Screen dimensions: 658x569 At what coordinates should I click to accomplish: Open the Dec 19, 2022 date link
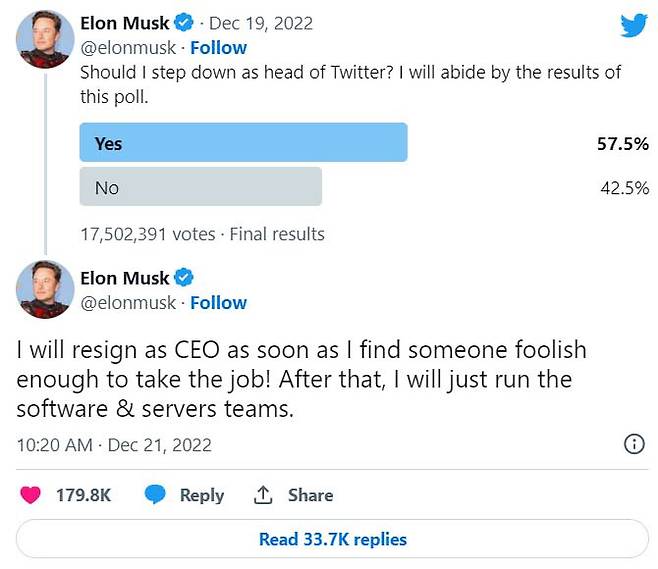coord(261,23)
